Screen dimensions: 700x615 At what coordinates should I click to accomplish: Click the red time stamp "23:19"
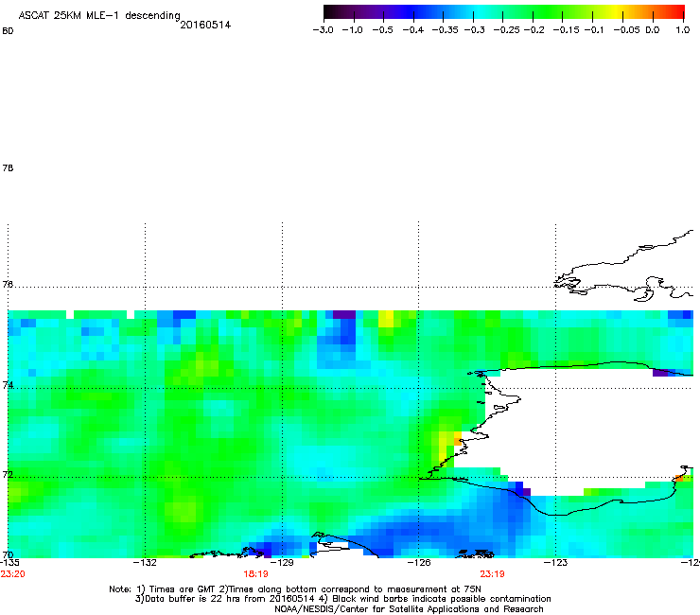pos(493,574)
